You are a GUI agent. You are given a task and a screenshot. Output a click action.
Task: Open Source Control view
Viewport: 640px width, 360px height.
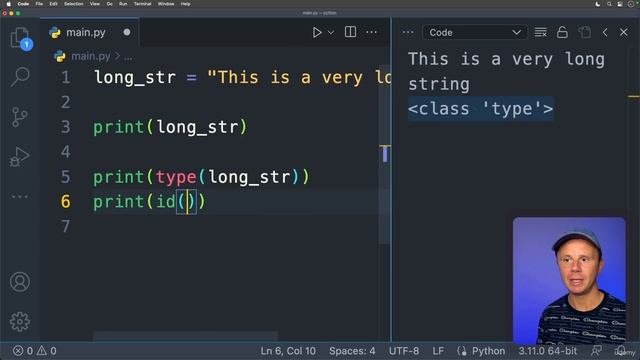pos(20,117)
